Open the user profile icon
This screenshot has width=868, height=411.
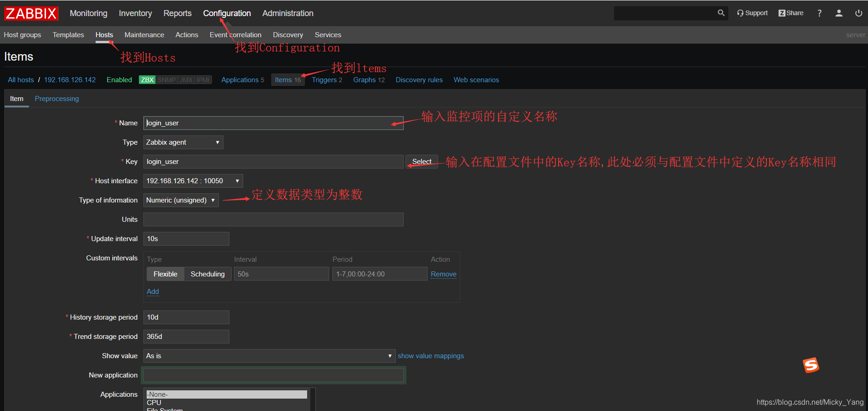point(839,13)
